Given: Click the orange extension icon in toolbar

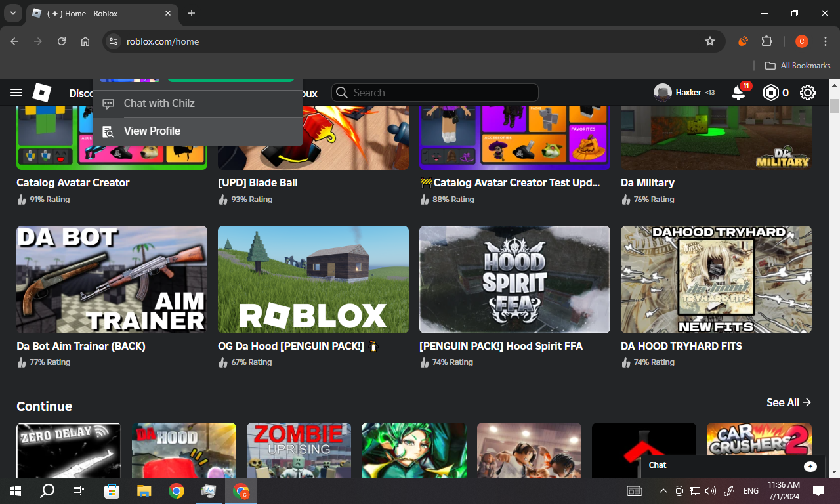Looking at the screenshot, I should point(743,41).
